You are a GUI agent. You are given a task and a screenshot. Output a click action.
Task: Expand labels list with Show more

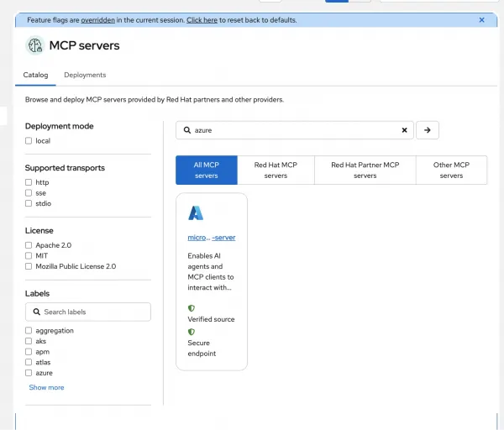point(46,387)
